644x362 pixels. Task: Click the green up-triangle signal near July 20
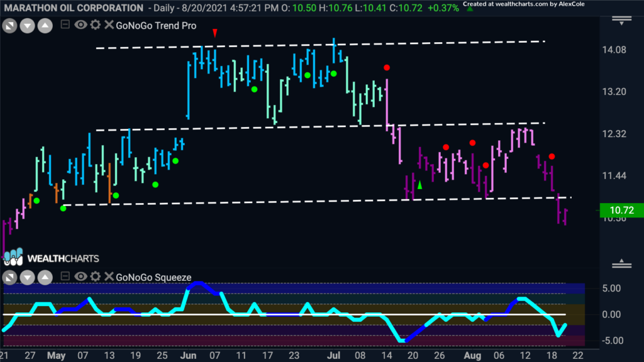tap(419, 185)
